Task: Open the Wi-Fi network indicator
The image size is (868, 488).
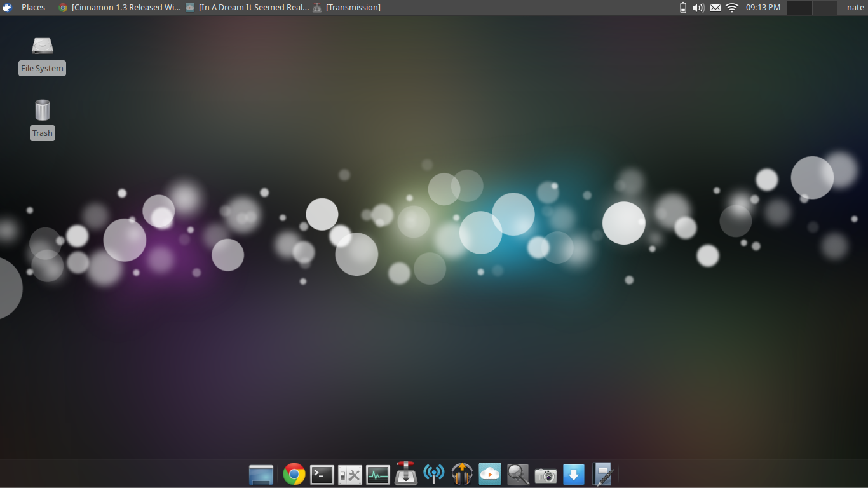Action: [732, 8]
